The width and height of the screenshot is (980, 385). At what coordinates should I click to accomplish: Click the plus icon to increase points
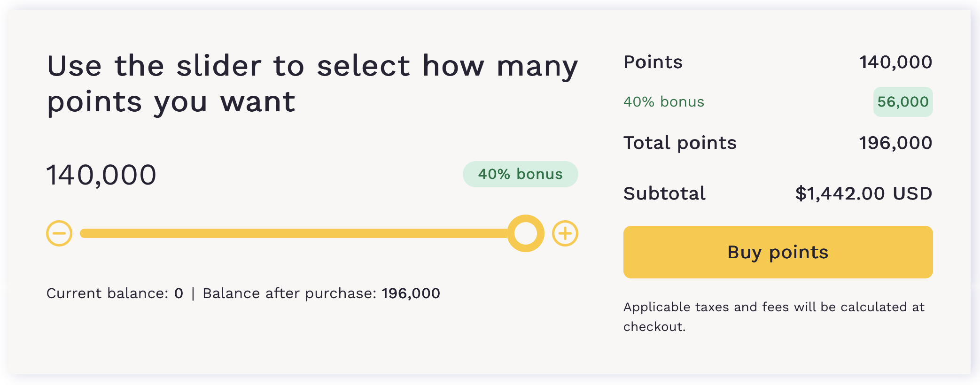point(565,233)
